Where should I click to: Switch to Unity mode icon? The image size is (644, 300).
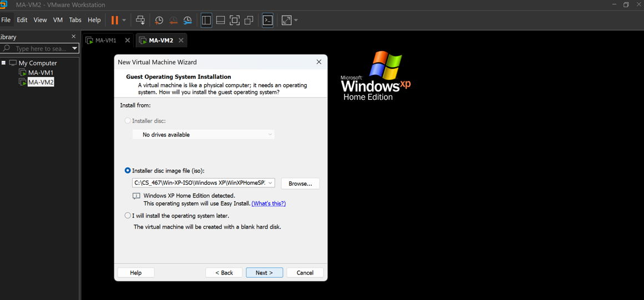coord(249,20)
